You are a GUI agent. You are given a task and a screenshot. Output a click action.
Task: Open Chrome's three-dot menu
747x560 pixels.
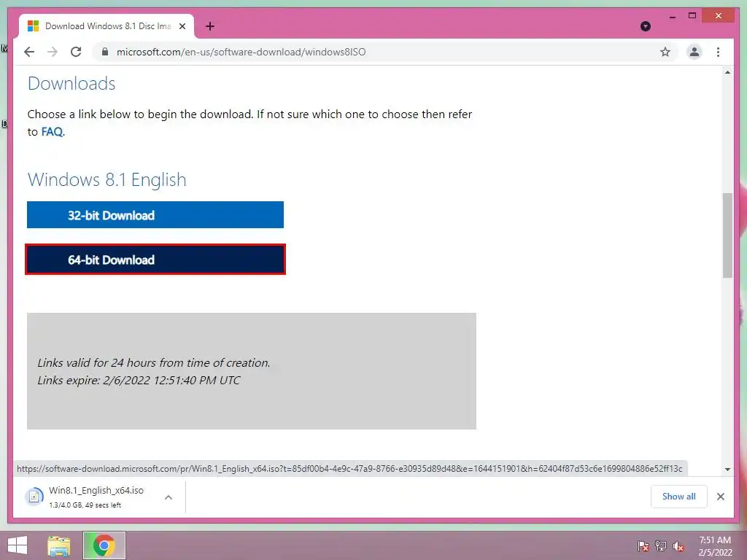pyautogui.click(x=718, y=52)
